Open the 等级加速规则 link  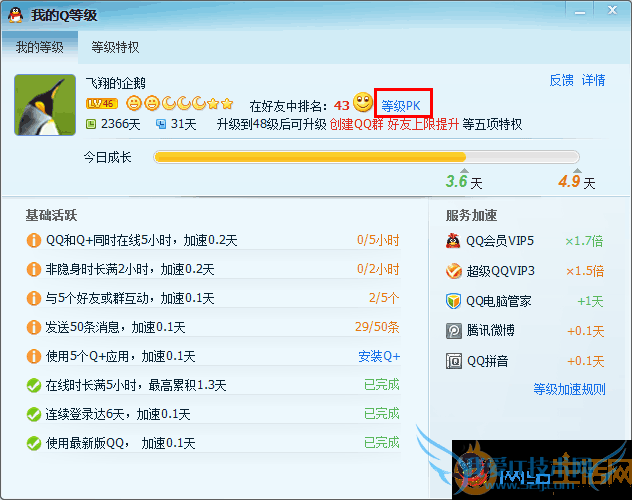570,389
